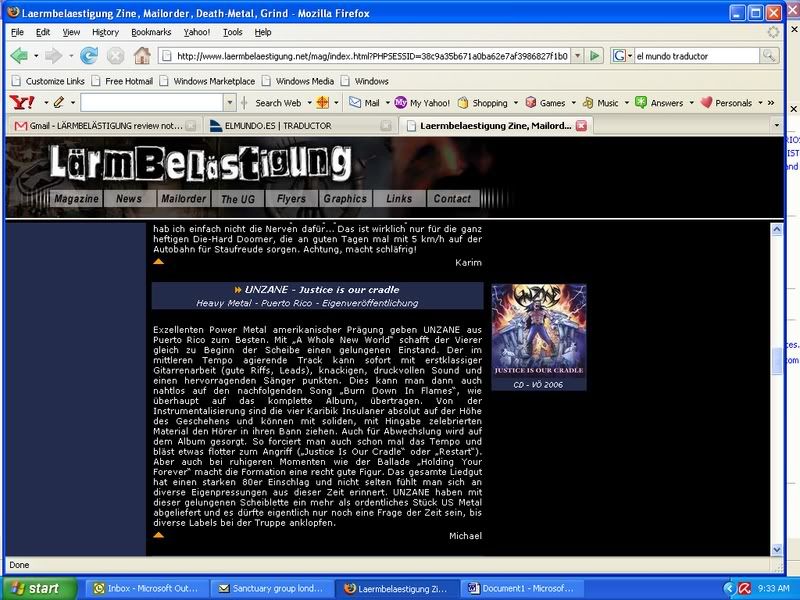This screenshot has width=800, height=600.
Task: Open the File menu
Action: 17,32
